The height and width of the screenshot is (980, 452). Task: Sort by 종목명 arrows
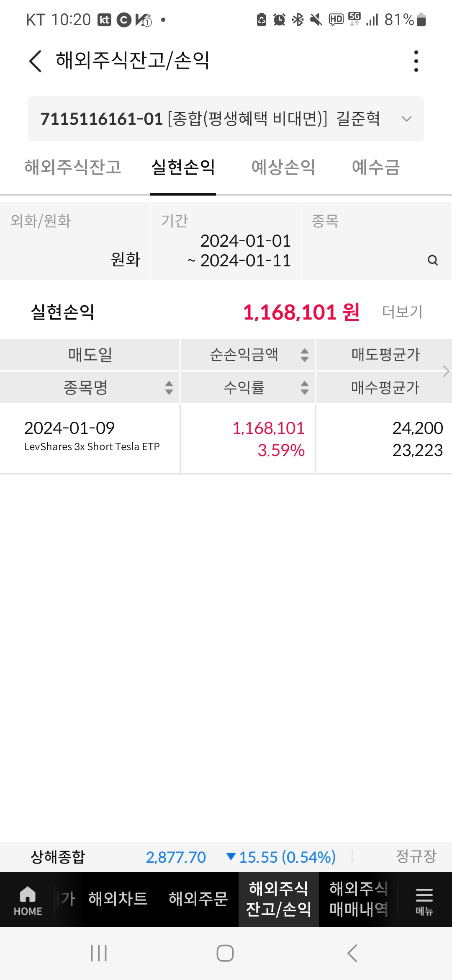click(x=169, y=388)
